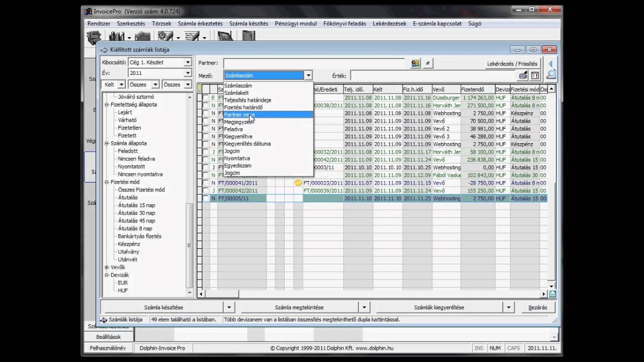This screenshot has width=644, height=362.
Task: Collapse the Számla állapota tree node
Action: pyautogui.click(x=107, y=143)
